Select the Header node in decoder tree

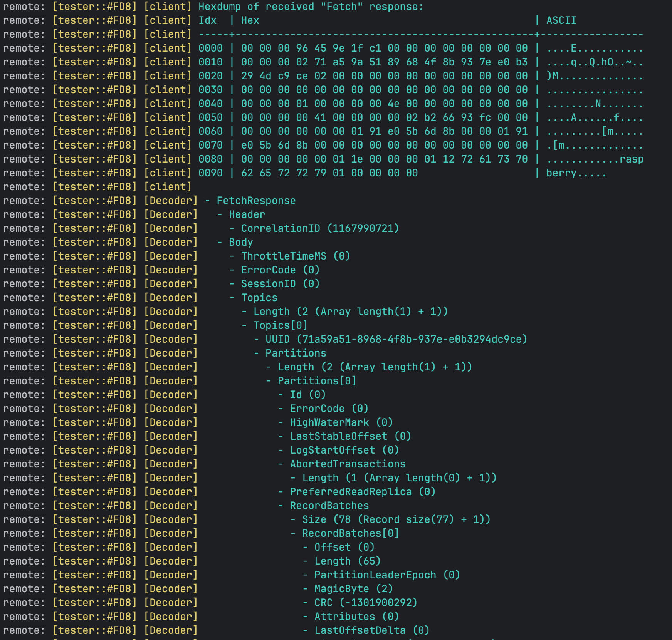coord(247,215)
